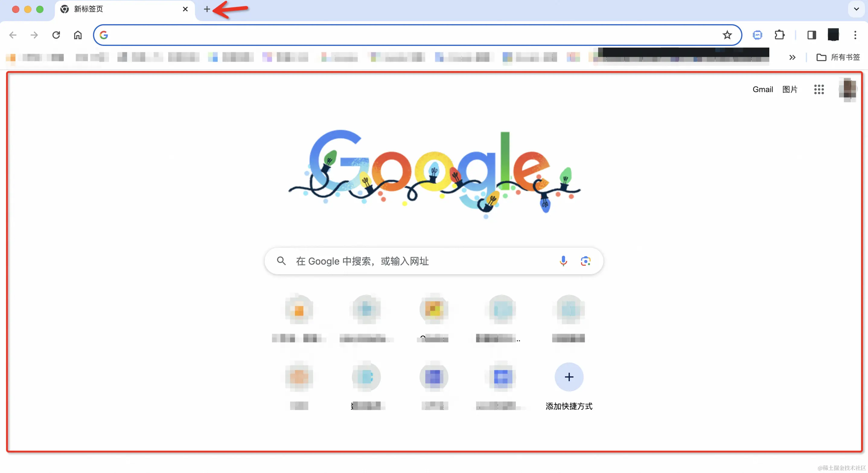The image size is (868, 473).
Task: Go to the home page icon
Action: (78, 35)
